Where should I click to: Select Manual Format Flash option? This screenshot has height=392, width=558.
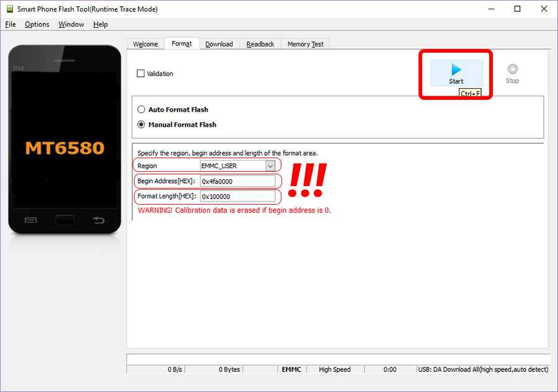(x=141, y=125)
